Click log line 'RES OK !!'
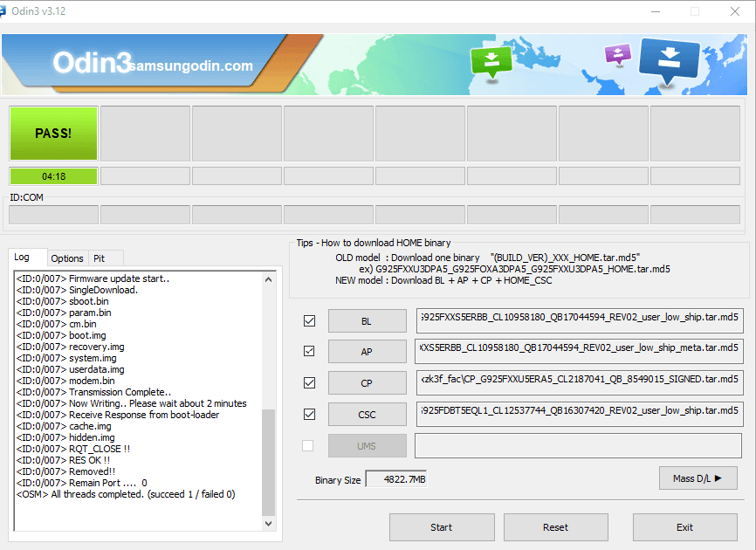Image resolution: width=756 pixels, height=550 pixels. [x=63, y=460]
